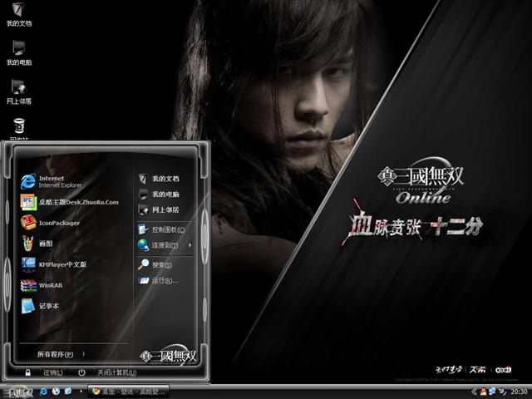Click the 20:30 taskbar clock
The width and height of the screenshot is (532, 399).
point(519,392)
